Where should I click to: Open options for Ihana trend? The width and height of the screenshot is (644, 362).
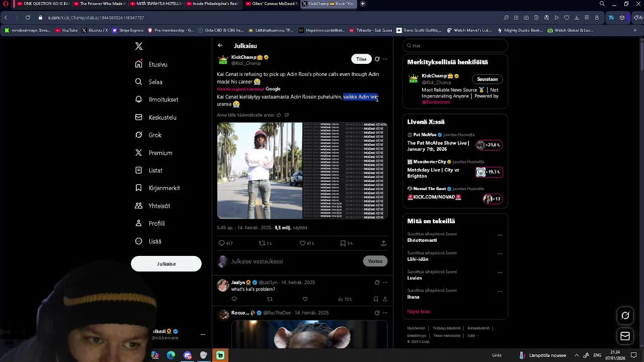(x=500, y=291)
